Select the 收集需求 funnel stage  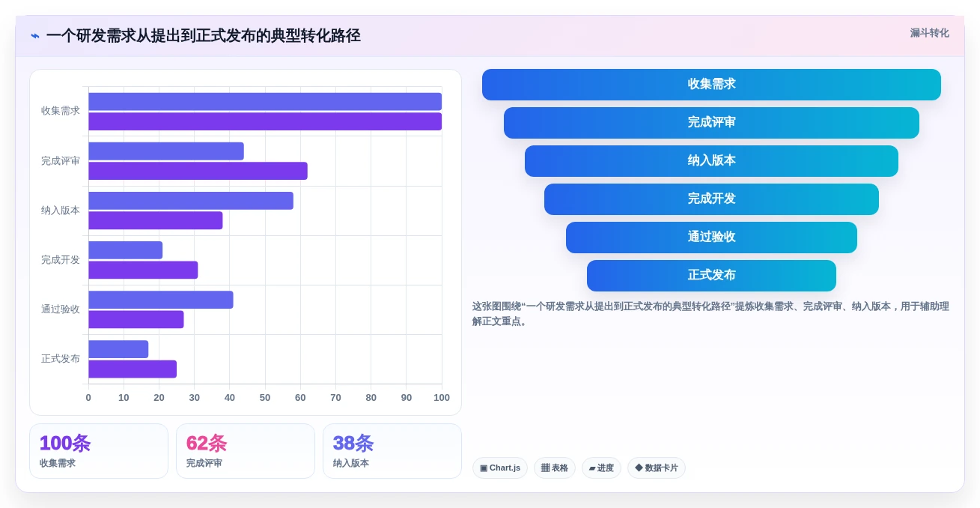click(711, 85)
